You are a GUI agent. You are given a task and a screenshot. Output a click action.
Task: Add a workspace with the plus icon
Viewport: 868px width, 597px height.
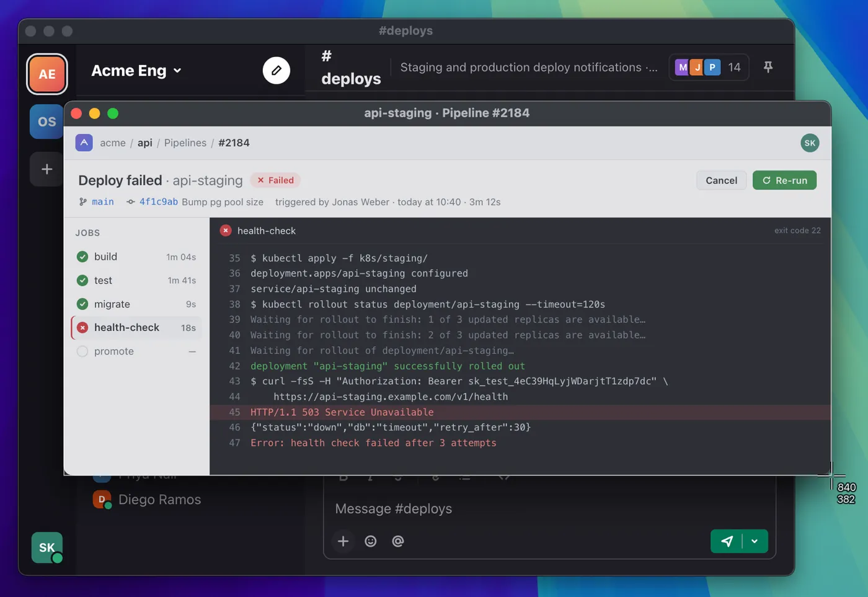[x=46, y=169]
